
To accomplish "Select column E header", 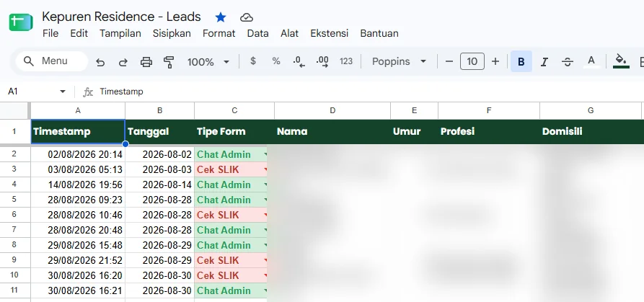I will pos(415,110).
